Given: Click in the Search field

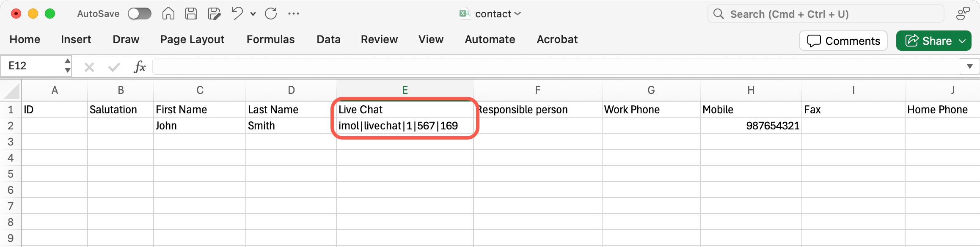Looking at the screenshot, I should point(825,14).
